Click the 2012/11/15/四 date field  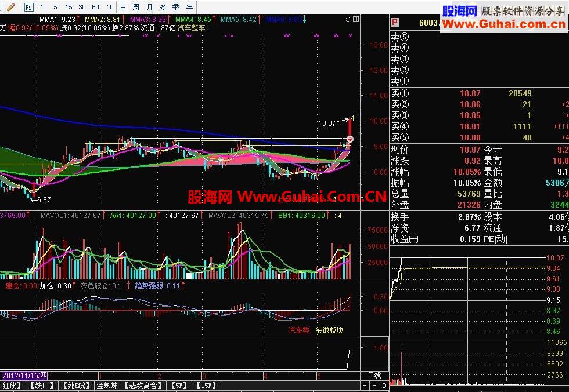pos(24,375)
